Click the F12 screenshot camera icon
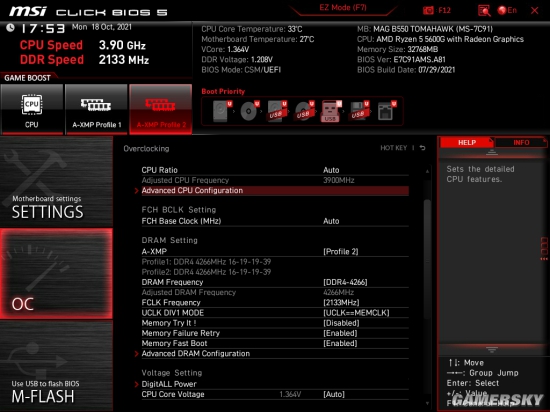 [428, 11]
